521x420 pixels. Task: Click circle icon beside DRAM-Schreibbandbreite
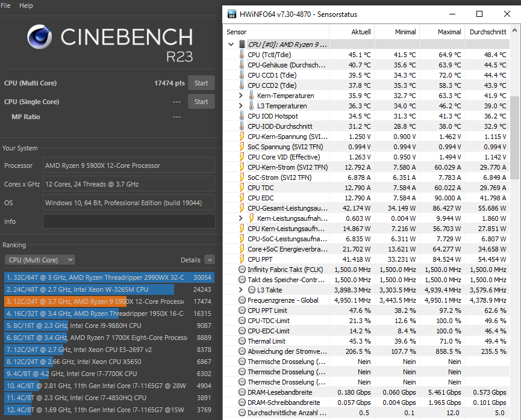(x=242, y=403)
